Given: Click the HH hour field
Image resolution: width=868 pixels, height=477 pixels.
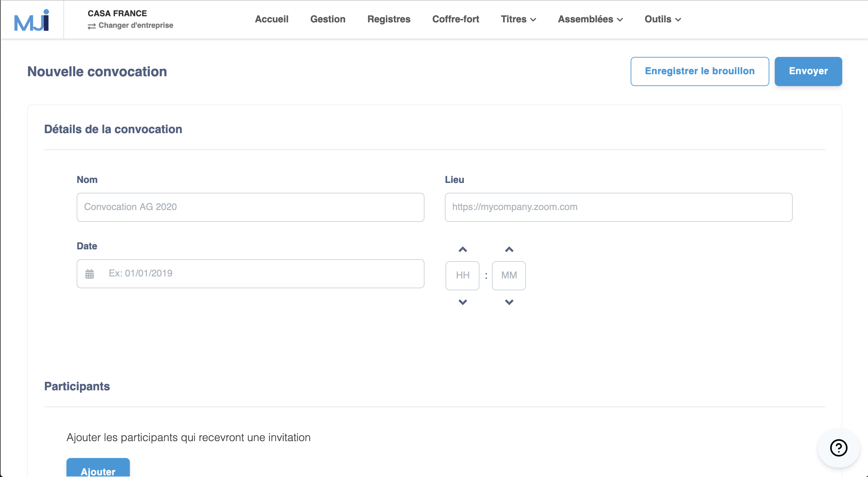Looking at the screenshot, I should coord(462,276).
